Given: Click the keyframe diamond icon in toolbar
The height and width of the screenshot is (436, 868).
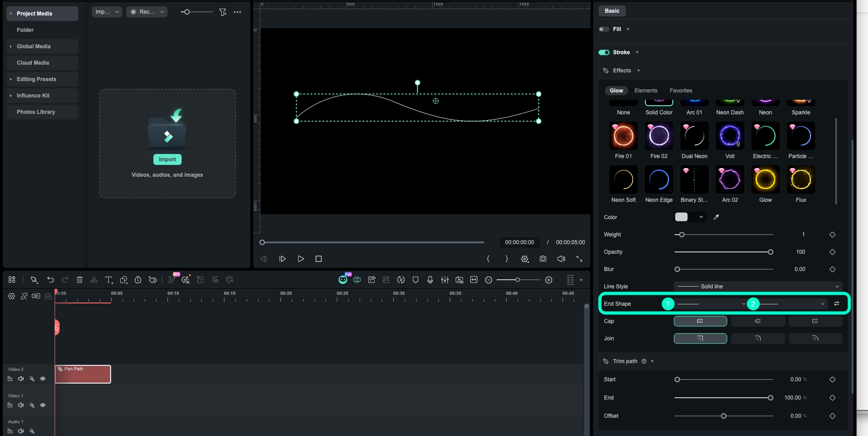Looking at the screenshot, I should [153, 280].
